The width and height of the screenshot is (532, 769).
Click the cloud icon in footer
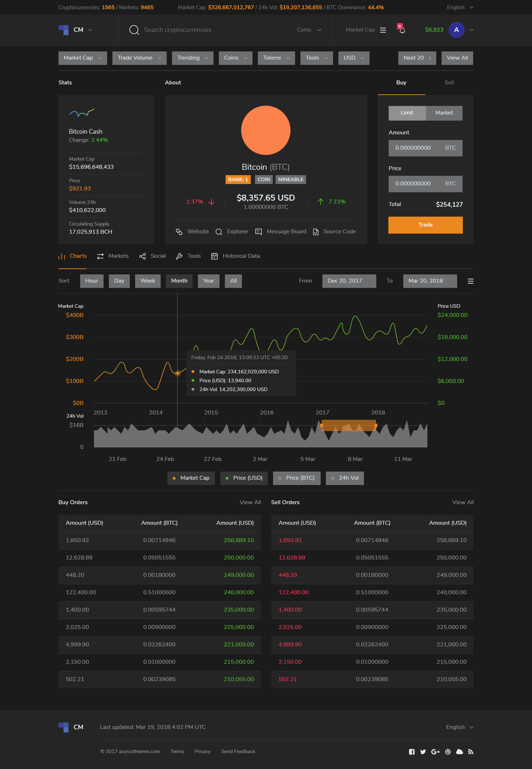pyautogui.click(x=460, y=752)
